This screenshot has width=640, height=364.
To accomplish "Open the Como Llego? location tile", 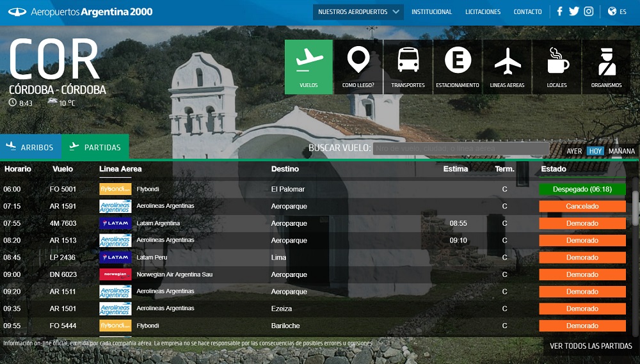I will [358, 67].
